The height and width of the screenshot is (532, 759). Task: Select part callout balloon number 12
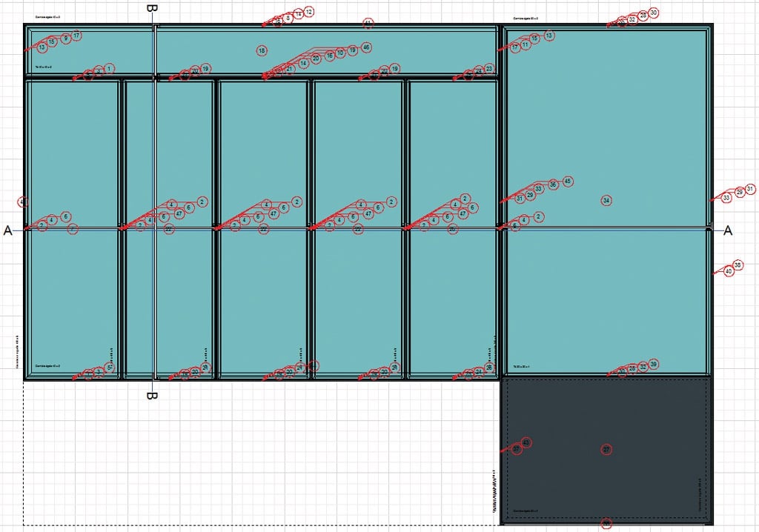(309, 12)
